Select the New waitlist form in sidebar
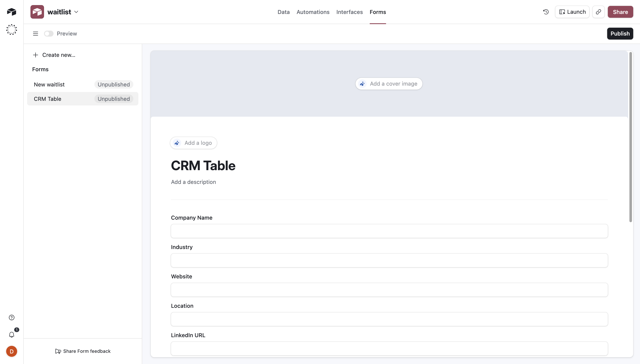The width and height of the screenshot is (640, 364). (49, 84)
